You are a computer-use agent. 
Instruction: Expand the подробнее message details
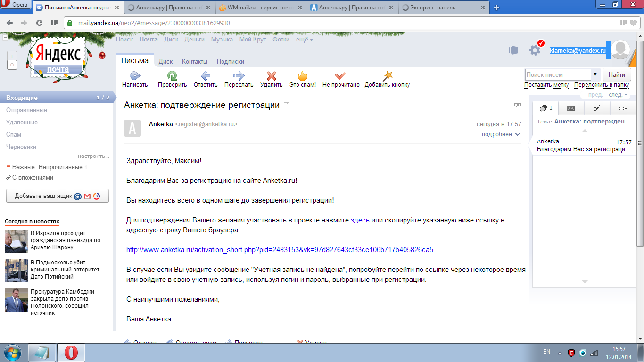(x=501, y=134)
